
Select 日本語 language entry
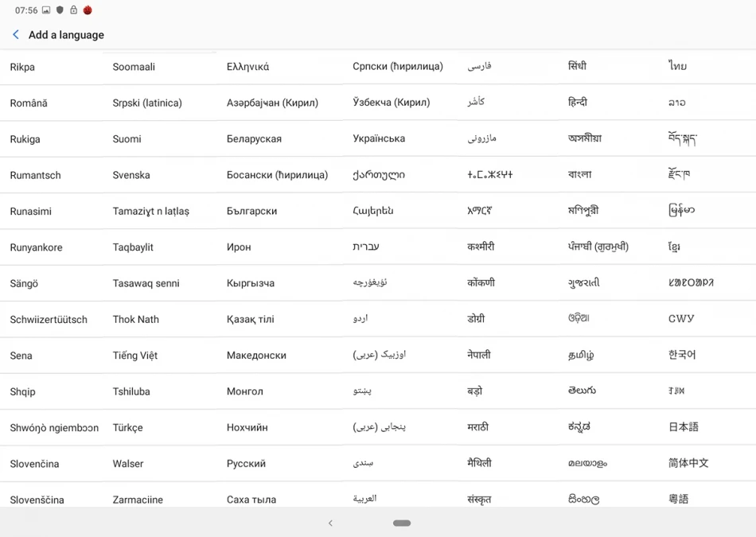[684, 426]
